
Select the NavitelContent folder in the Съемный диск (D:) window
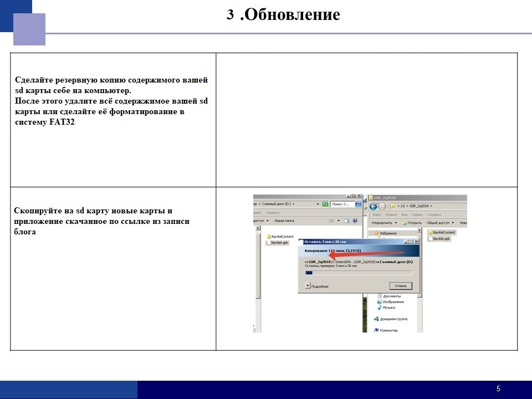280,237
